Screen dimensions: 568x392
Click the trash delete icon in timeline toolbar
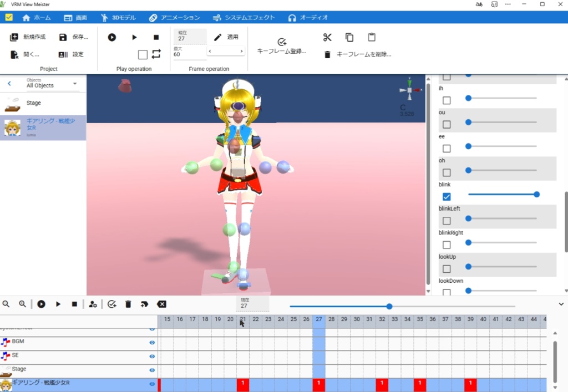[128, 304]
